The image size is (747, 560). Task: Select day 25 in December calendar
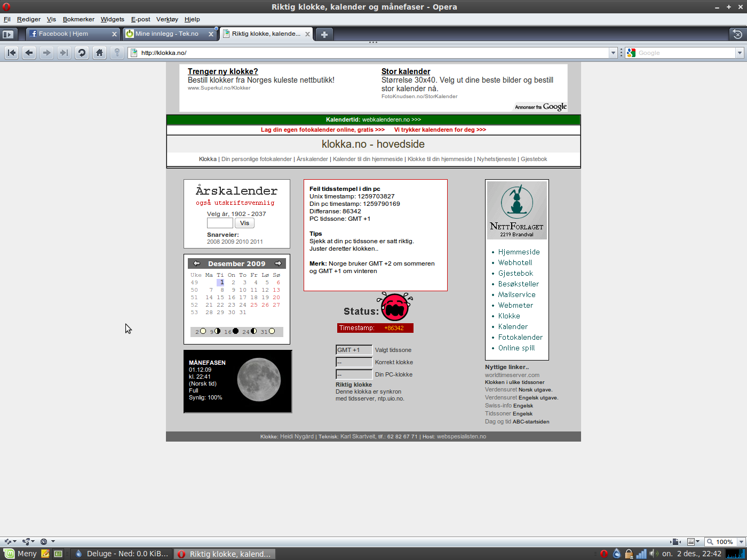[254, 305]
